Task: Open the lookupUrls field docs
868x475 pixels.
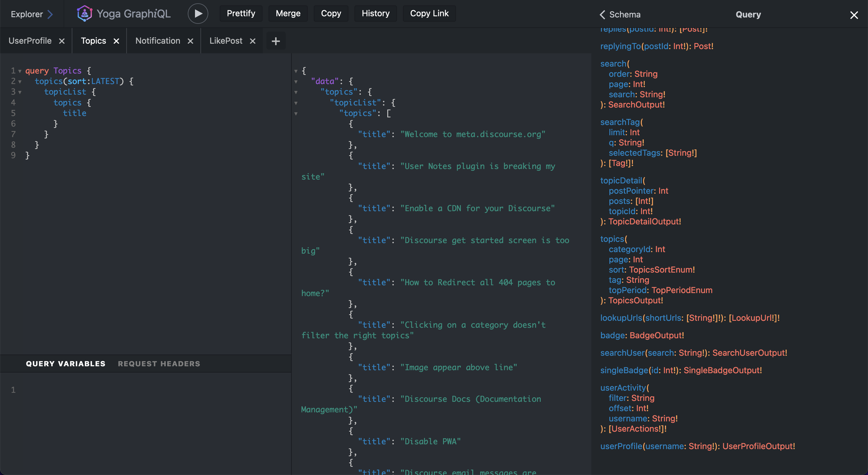Action: coord(621,318)
